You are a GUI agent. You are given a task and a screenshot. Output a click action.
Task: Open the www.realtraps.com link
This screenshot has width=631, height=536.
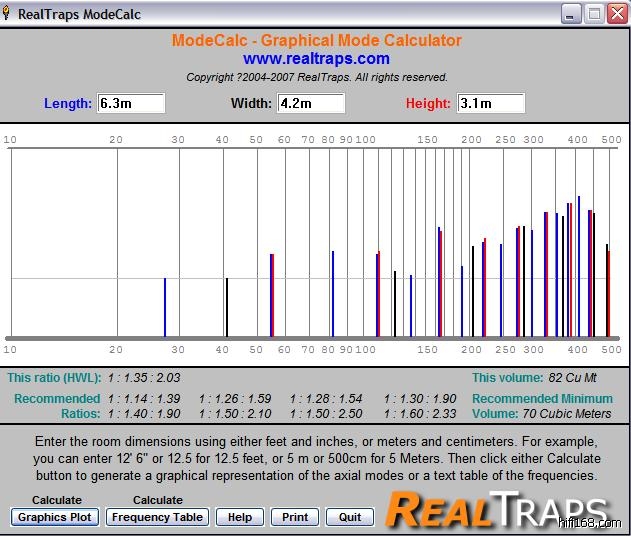[x=316, y=59]
